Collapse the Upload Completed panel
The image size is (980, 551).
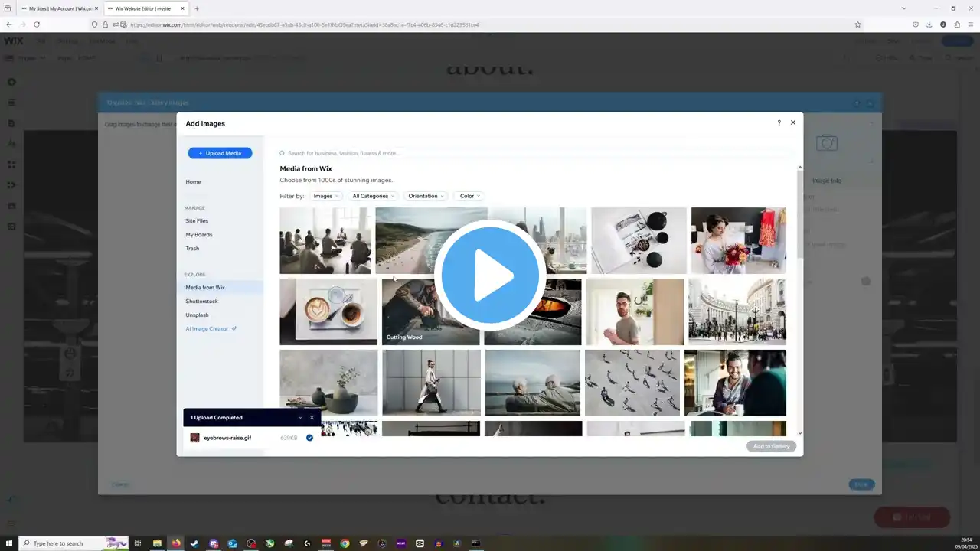[x=300, y=418]
